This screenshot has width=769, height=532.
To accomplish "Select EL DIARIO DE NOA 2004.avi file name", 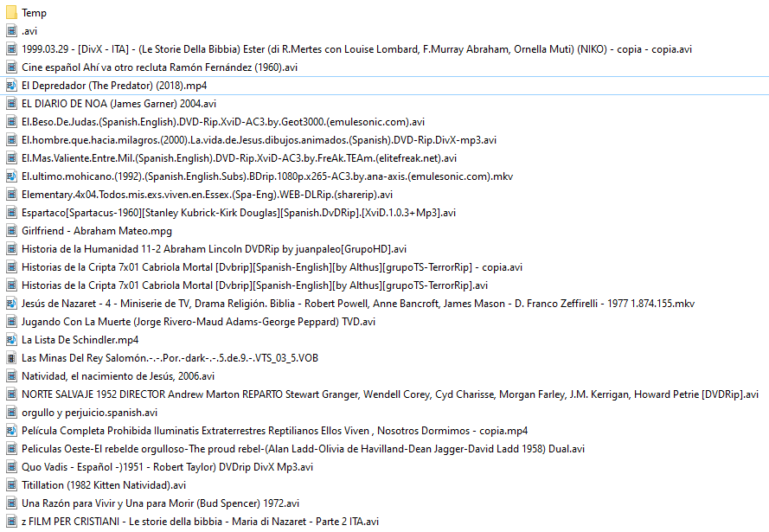I will (119, 104).
